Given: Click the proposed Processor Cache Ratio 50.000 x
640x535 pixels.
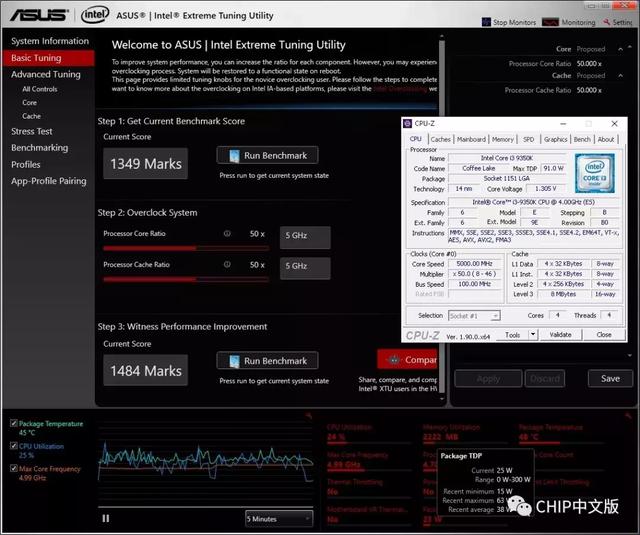Looking at the screenshot, I should tap(589, 90).
